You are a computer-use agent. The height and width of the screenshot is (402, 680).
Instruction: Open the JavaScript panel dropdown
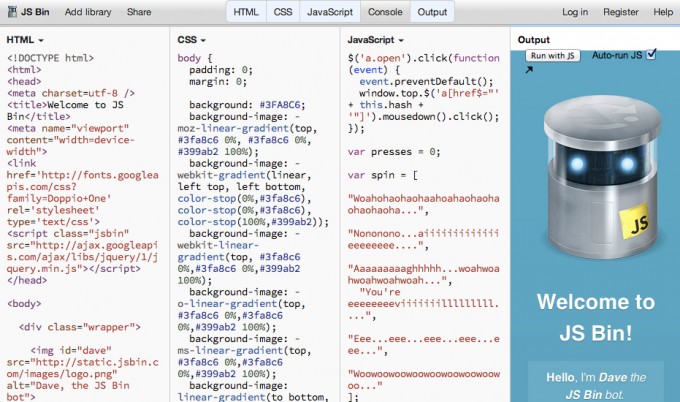(376, 40)
